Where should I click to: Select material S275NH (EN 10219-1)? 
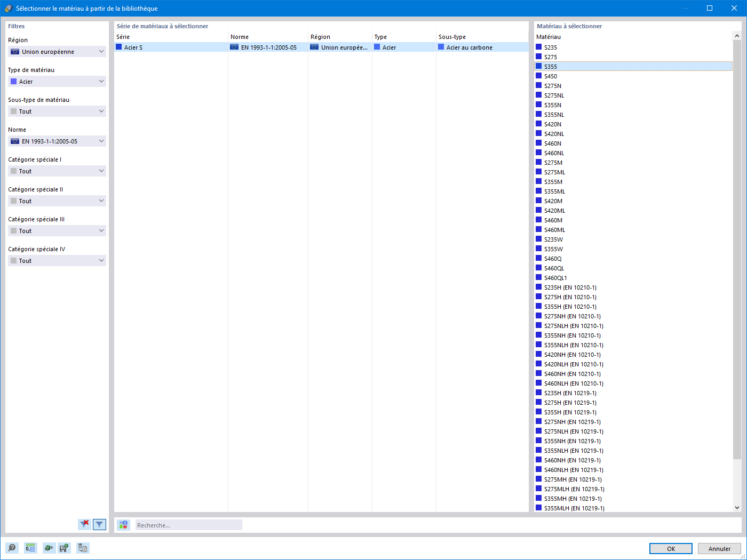tap(633, 421)
